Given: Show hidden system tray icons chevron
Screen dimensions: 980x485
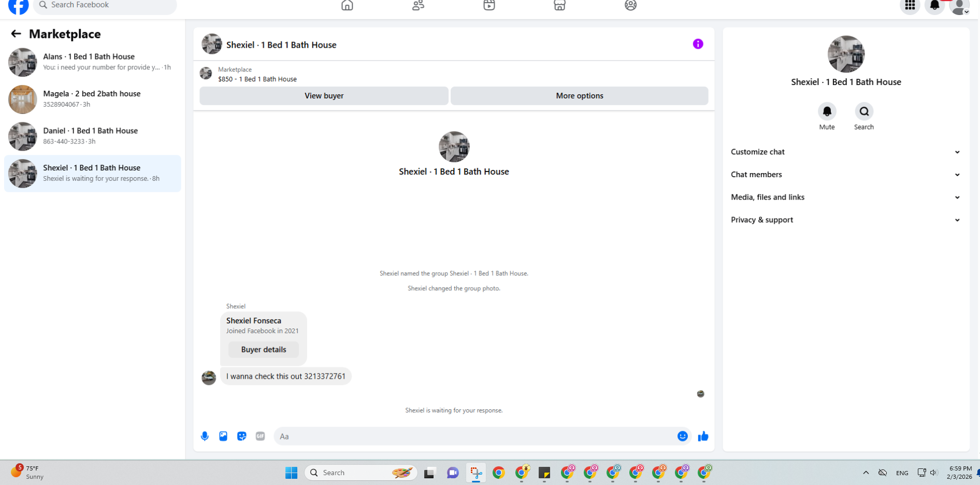Looking at the screenshot, I should [866, 473].
